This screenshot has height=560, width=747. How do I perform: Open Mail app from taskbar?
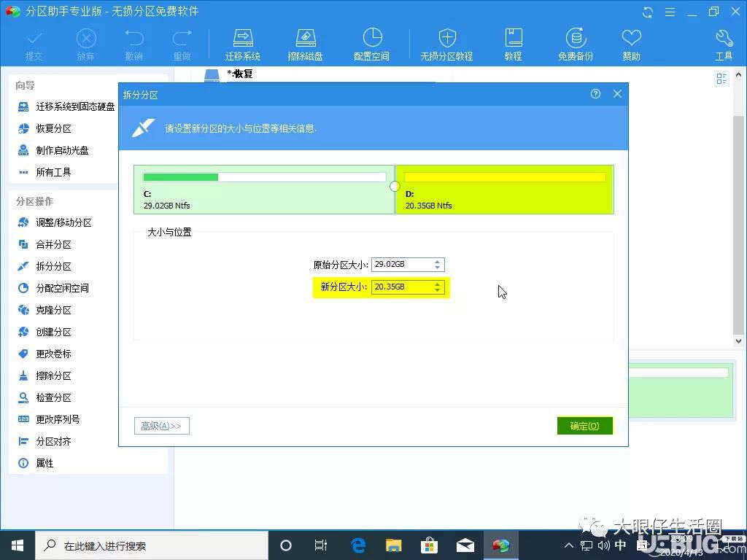tap(465, 545)
